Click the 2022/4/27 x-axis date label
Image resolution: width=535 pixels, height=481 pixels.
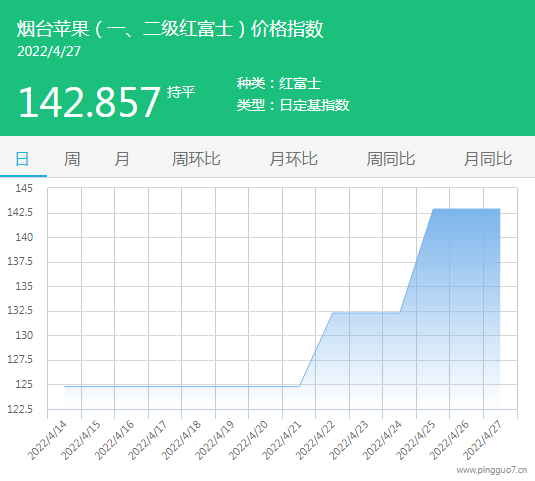click(x=482, y=440)
